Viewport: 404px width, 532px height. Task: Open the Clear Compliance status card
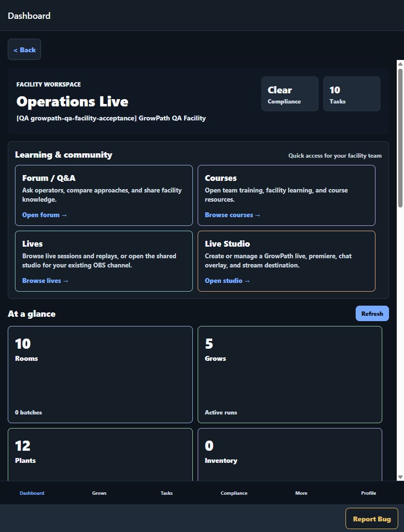[x=290, y=94]
